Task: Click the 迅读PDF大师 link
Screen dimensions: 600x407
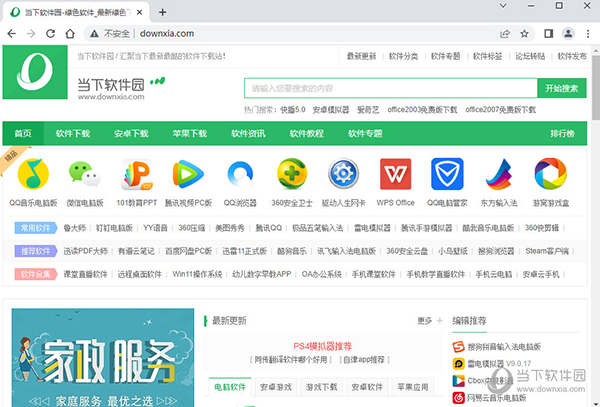Action: 86,251
